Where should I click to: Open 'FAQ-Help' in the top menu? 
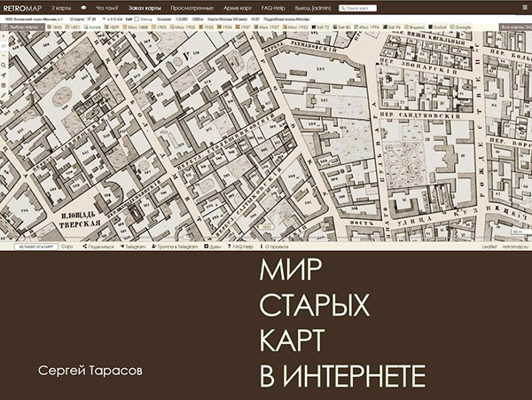273,8
